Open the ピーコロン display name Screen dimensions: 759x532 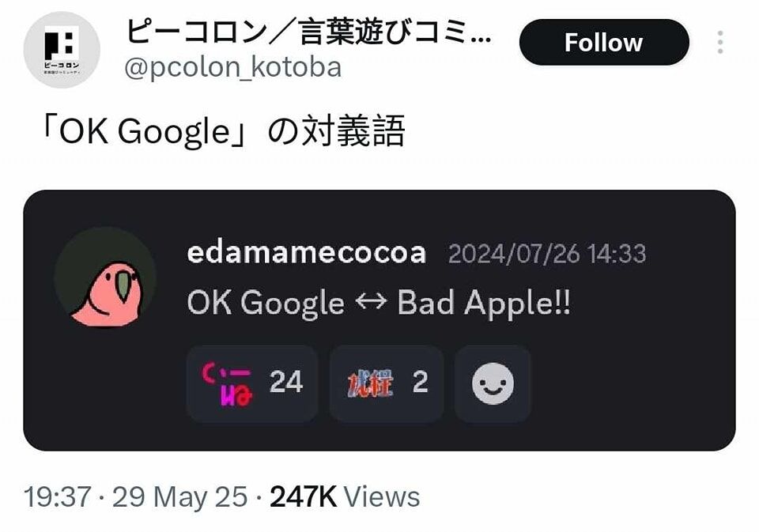[308, 32]
